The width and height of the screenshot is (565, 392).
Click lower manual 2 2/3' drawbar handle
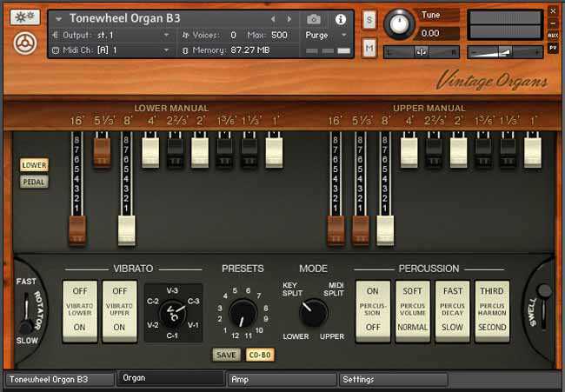click(x=176, y=152)
